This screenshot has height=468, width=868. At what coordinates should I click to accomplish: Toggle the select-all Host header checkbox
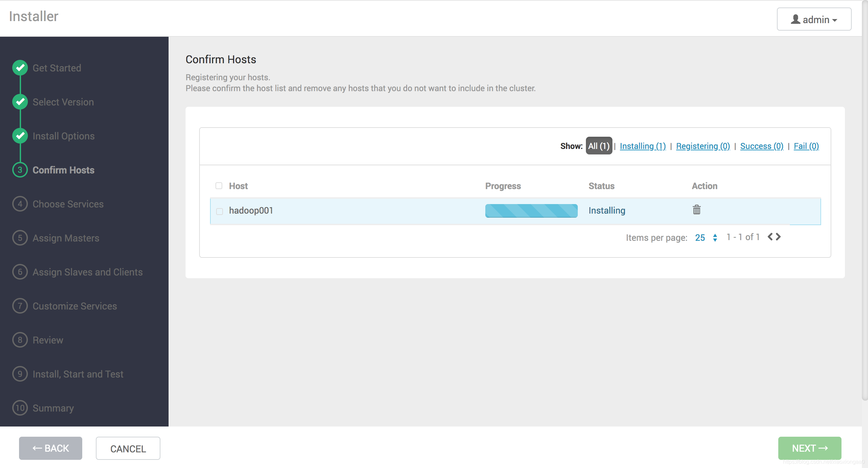click(x=219, y=186)
